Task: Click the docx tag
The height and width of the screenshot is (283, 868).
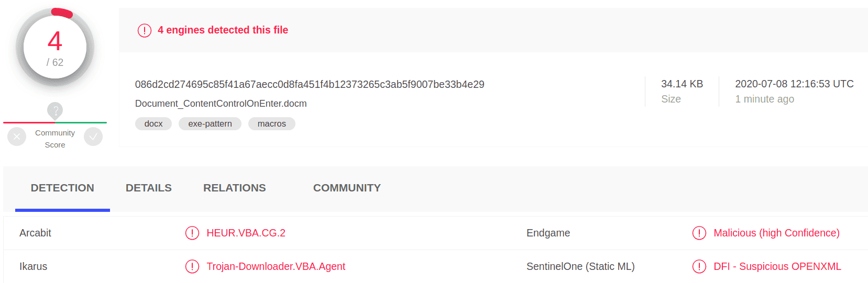Action: (153, 124)
